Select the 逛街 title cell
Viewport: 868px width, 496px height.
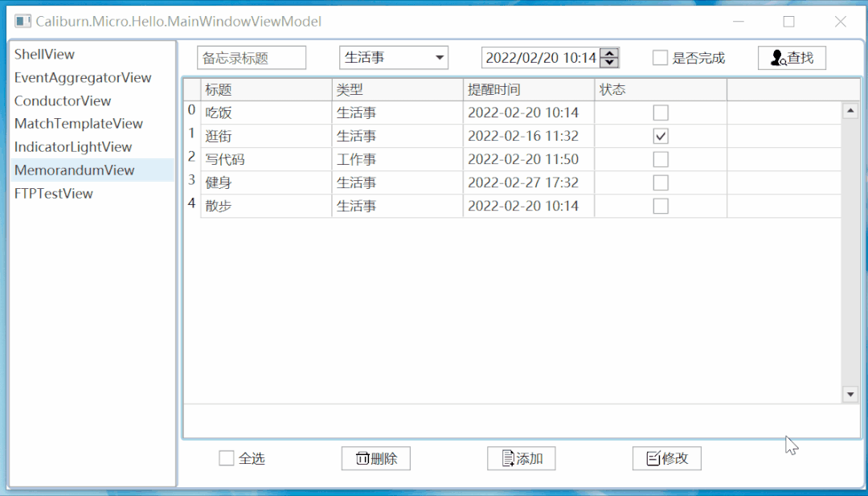point(266,136)
